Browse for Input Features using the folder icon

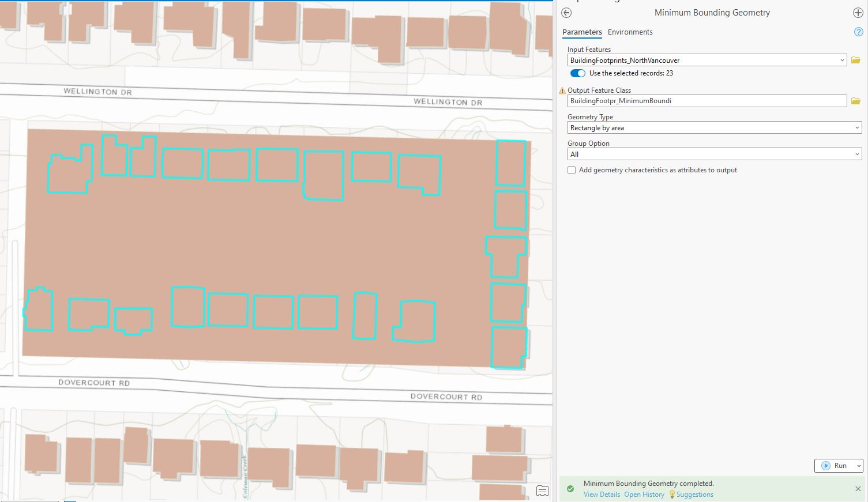pos(855,60)
